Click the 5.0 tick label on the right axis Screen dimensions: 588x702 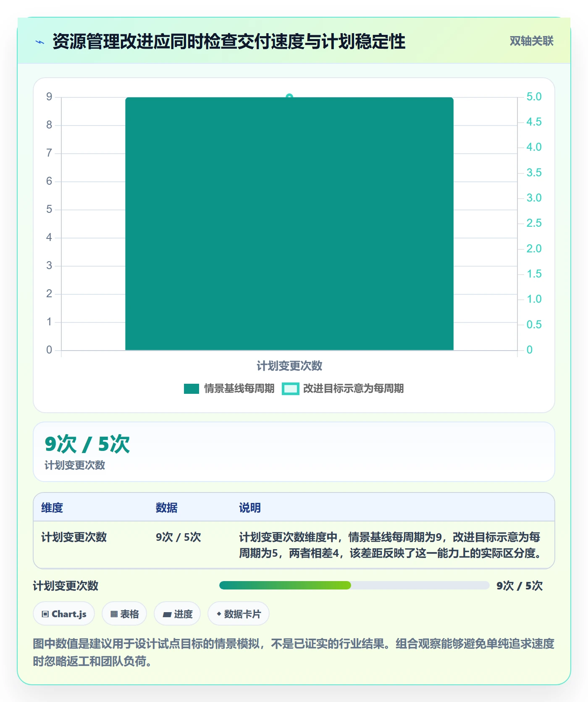(534, 97)
